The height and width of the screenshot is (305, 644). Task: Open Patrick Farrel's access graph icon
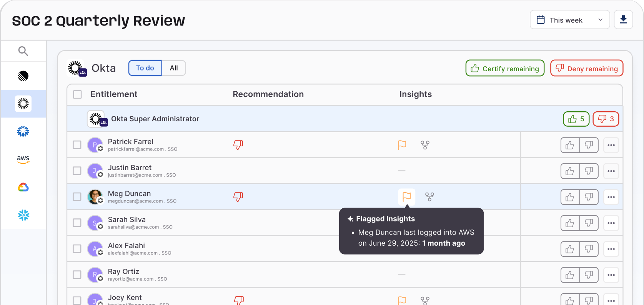[425, 145]
